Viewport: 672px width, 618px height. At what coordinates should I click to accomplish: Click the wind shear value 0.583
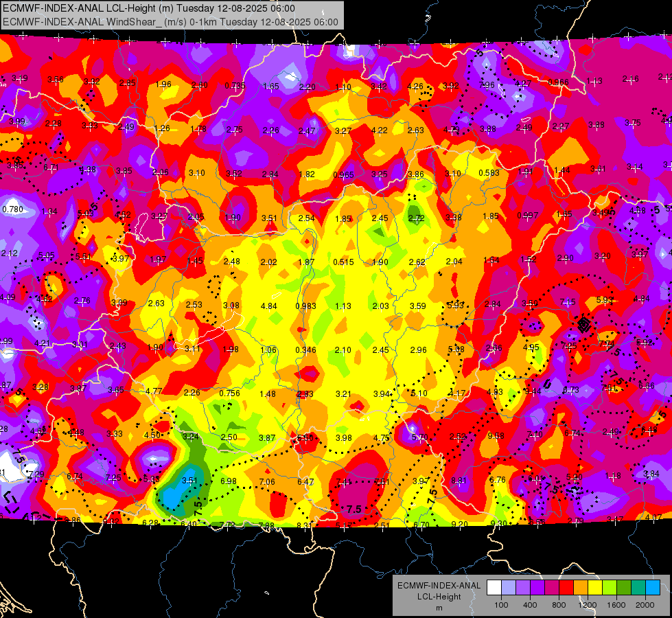pyautogui.click(x=489, y=173)
